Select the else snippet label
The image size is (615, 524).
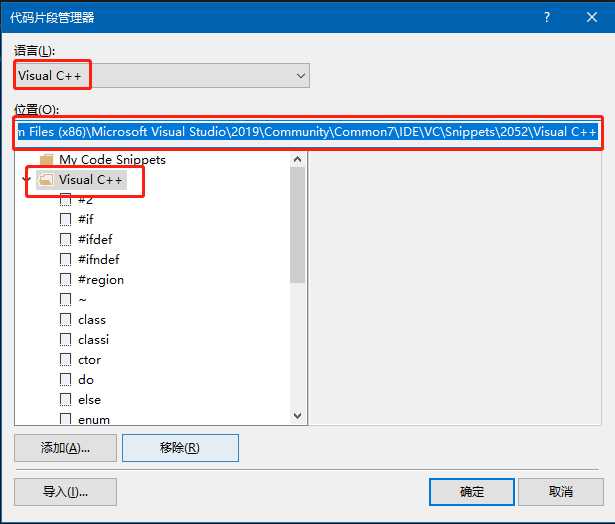(89, 400)
